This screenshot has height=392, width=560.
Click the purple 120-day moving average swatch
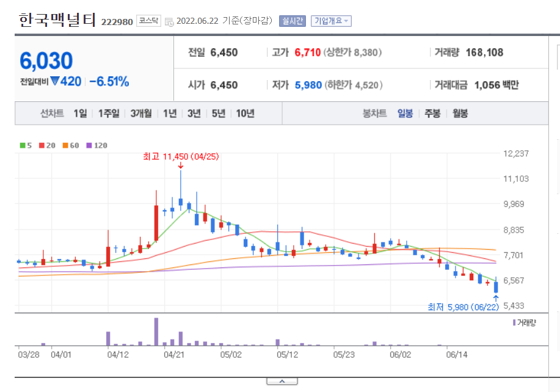point(89,145)
